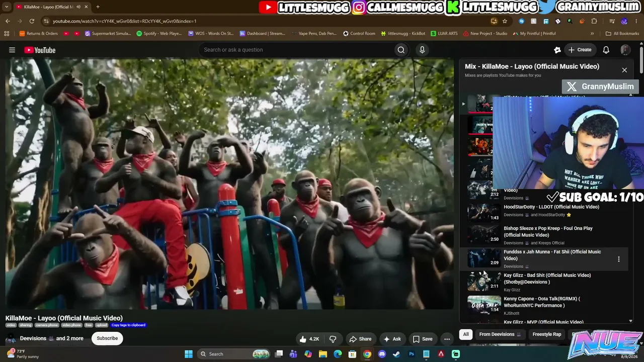Mute the KillaMoe tab audio

pos(78,7)
